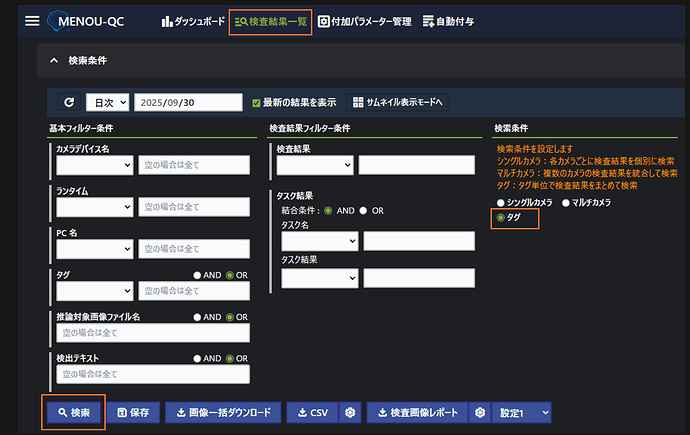This screenshot has width=690, height=435.
Task: Click the refresh reload icon
Action: (x=69, y=102)
